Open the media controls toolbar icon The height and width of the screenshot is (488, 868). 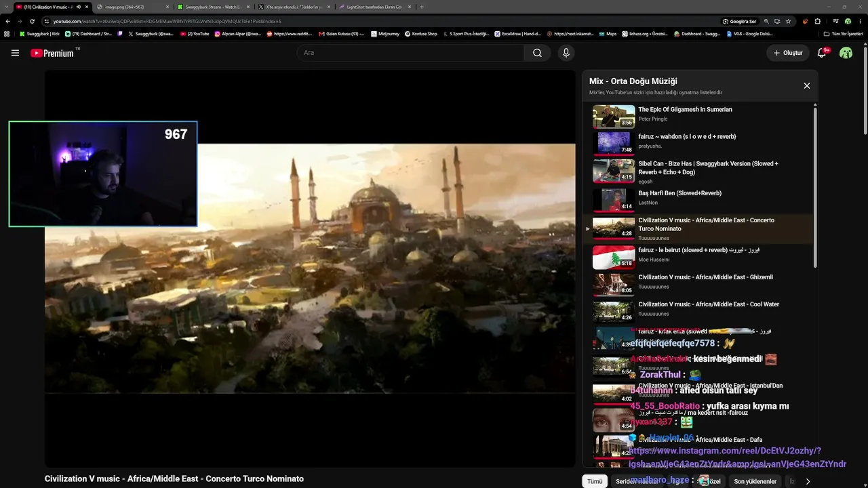coord(835,21)
